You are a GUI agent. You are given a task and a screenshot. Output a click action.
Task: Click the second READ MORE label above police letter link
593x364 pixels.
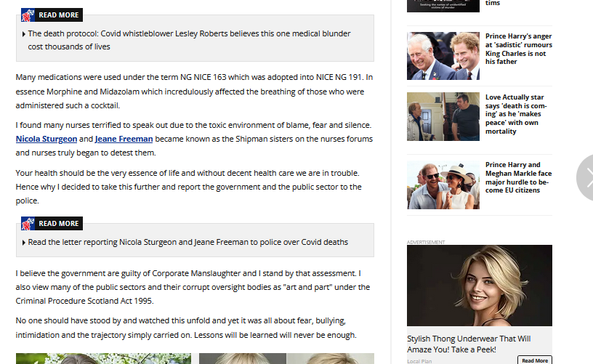coord(59,224)
